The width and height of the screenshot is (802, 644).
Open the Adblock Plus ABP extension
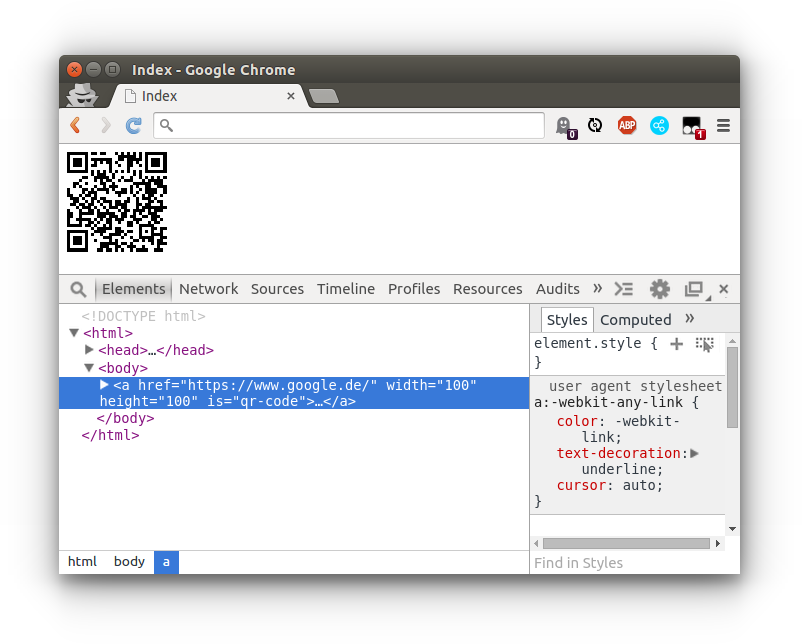(627, 125)
